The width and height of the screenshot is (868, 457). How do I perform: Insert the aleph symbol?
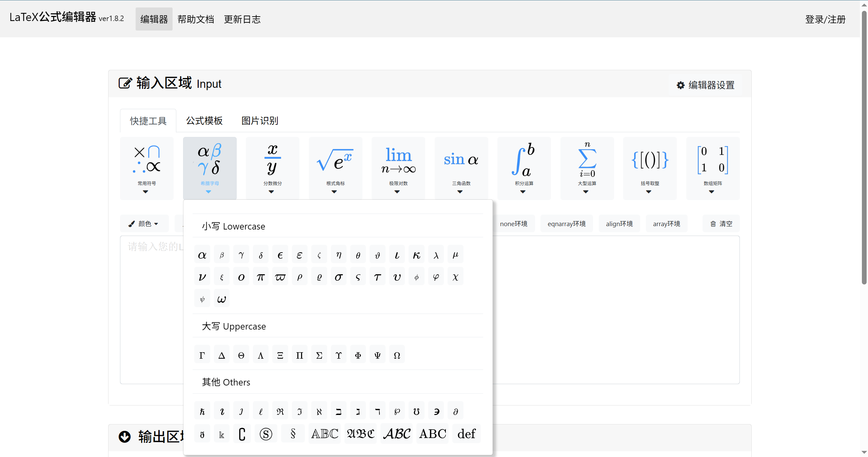[x=319, y=411]
